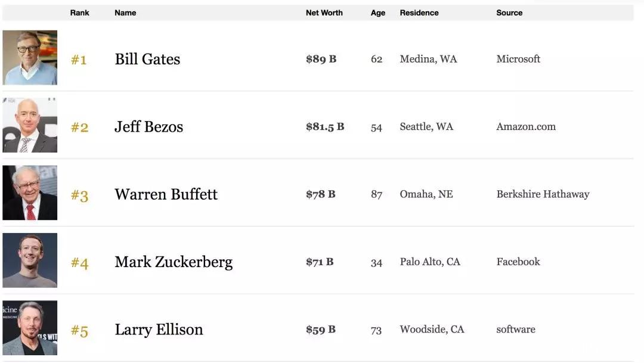This screenshot has height=363, width=644.
Task: Click the Age column header
Action: (x=378, y=13)
